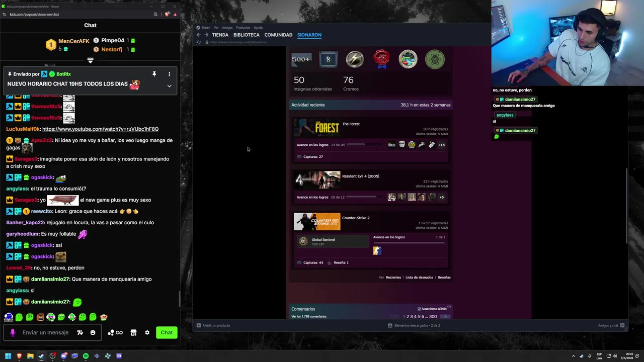
Task: Go to comments page 300
Action: tap(433, 317)
